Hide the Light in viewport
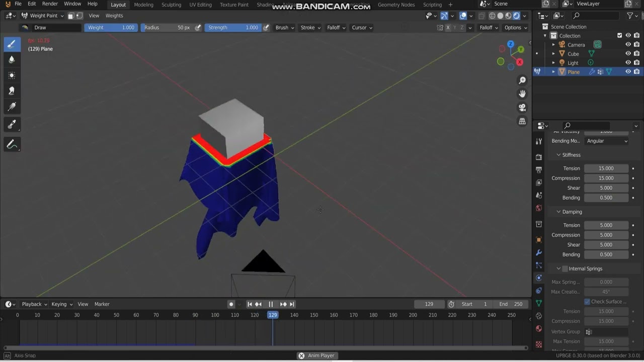Viewport: 644px width, 362px height. pos(628,63)
